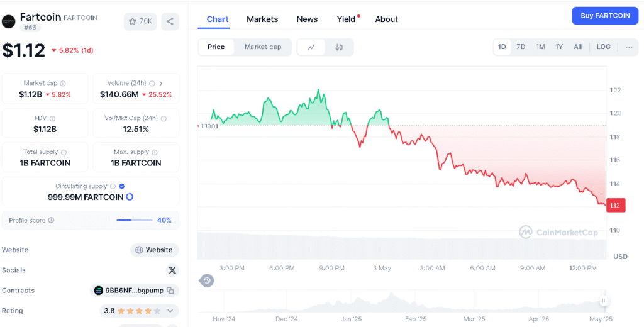Set chart range to 1Y
This screenshot has width=644, height=327.
pos(559,47)
